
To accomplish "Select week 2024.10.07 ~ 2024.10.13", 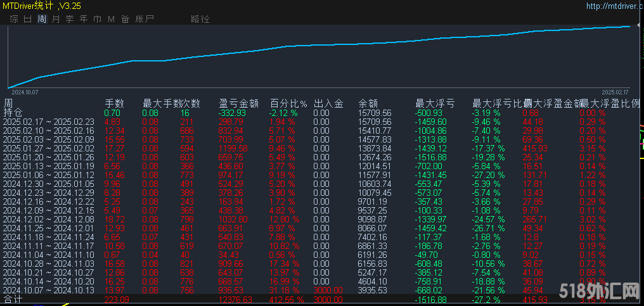I will (x=48, y=290).
